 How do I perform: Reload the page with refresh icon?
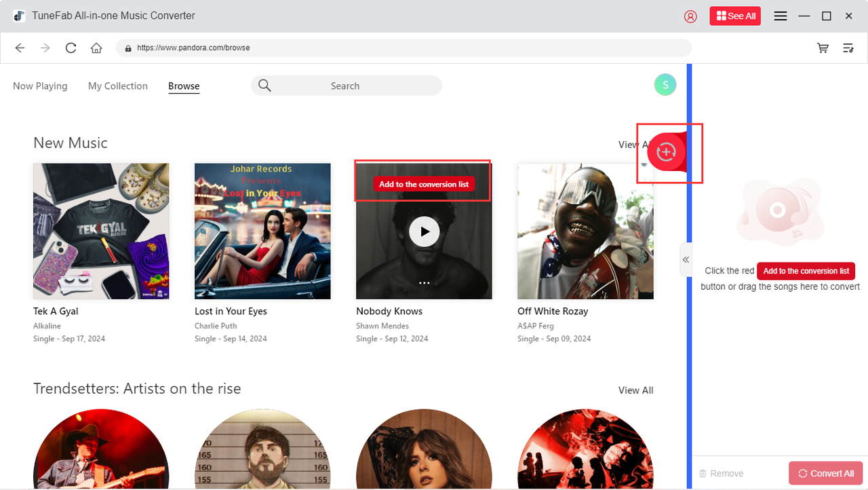coord(71,48)
